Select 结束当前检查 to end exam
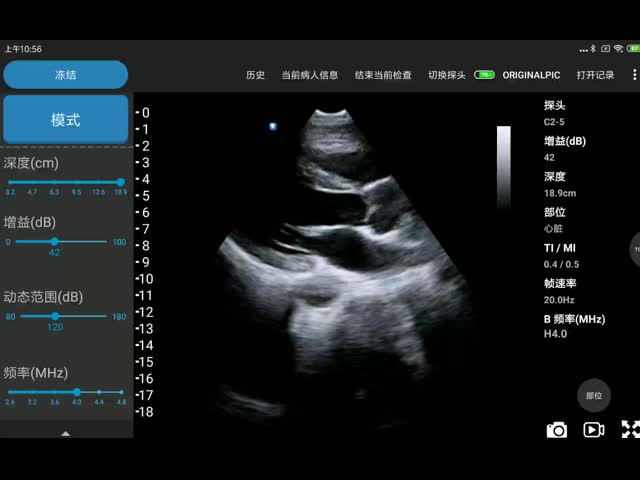This screenshot has width=640, height=480. [x=383, y=75]
